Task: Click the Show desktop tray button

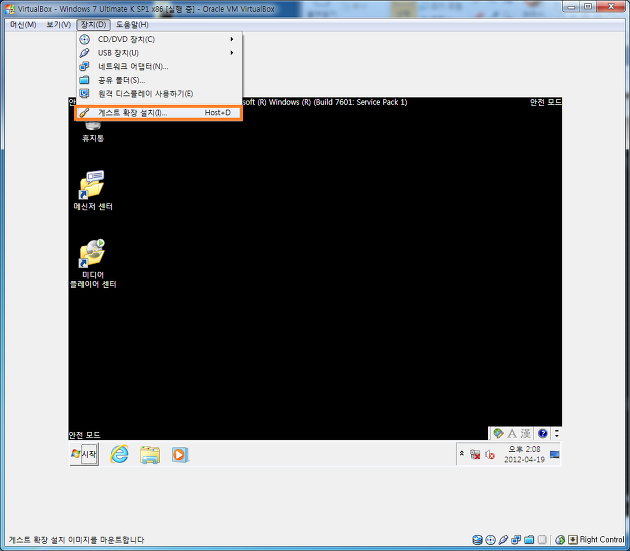Action: [555, 455]
